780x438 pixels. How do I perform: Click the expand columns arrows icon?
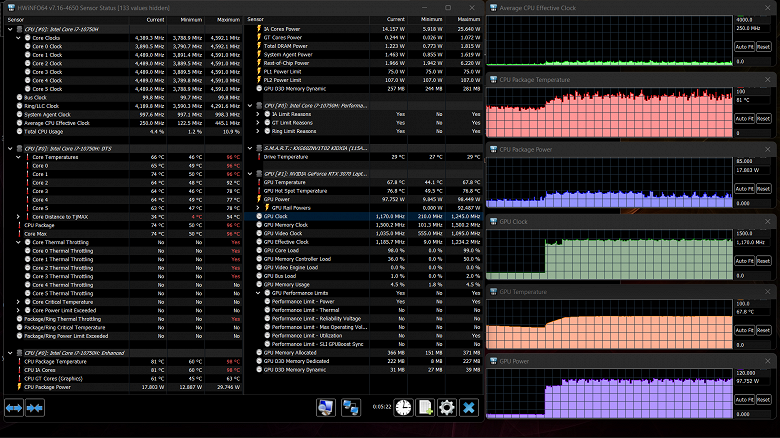(14, 408)
